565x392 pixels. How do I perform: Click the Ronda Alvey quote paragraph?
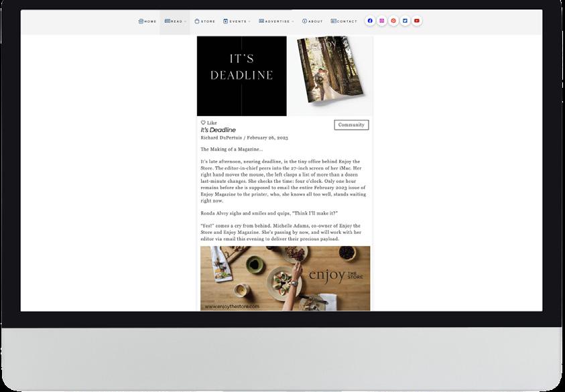tap(269, 213)
